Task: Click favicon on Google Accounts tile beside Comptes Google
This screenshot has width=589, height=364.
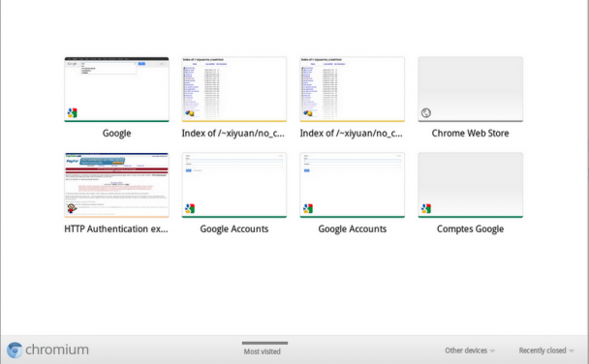Action: (x=308, y=208)
